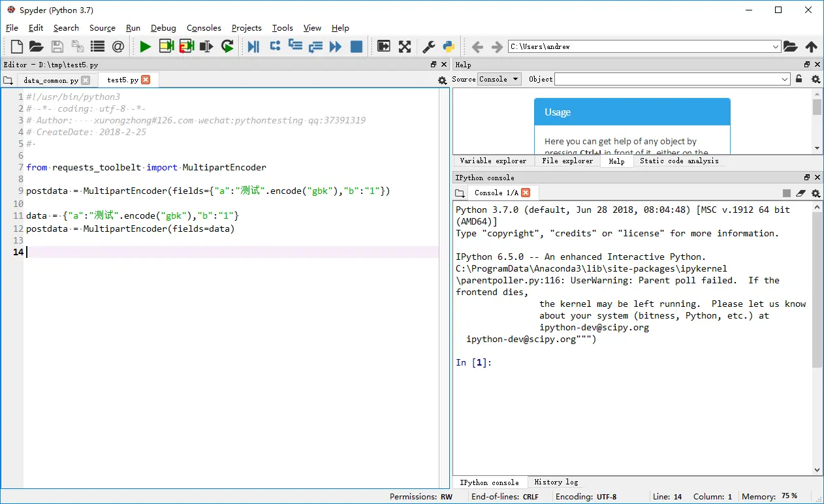Click the Save file toolbar icon
Viewport: 824px width, 504px height.
(57, 46)
